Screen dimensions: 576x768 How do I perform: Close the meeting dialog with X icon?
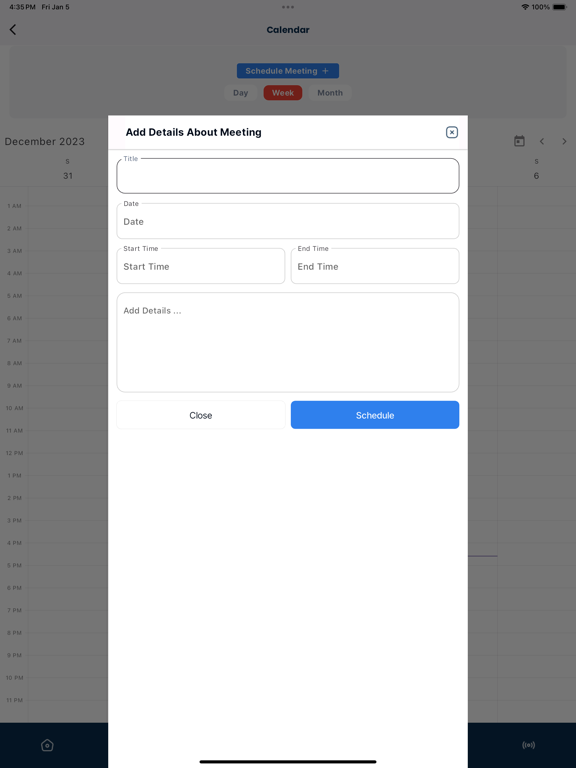click(452, 132)
